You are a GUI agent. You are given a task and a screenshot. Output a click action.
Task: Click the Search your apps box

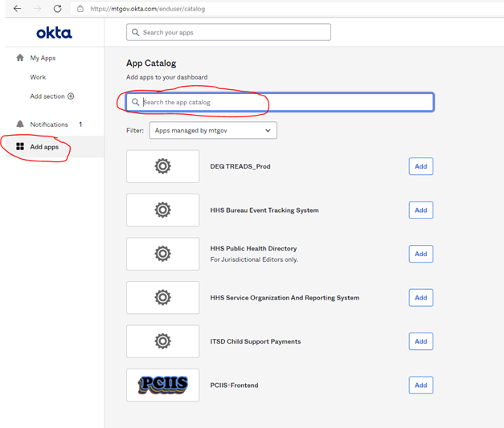pos(229,32)
